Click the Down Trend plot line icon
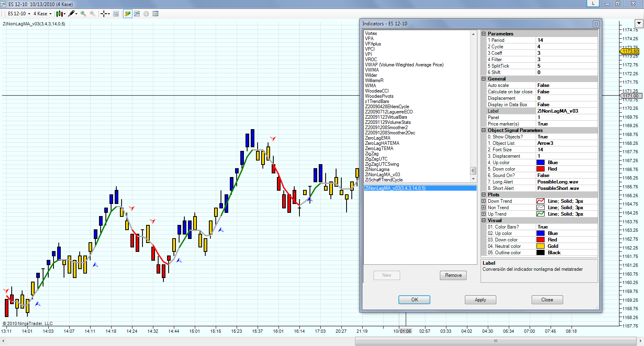The width and height of the screenshot is (644, 346). 541,201
